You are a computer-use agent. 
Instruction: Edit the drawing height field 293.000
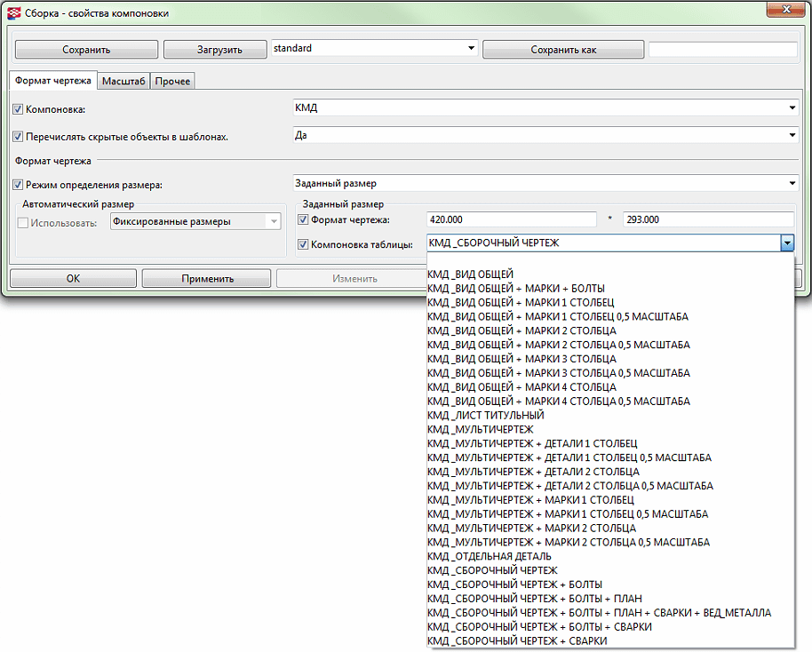tap(708, 219)
